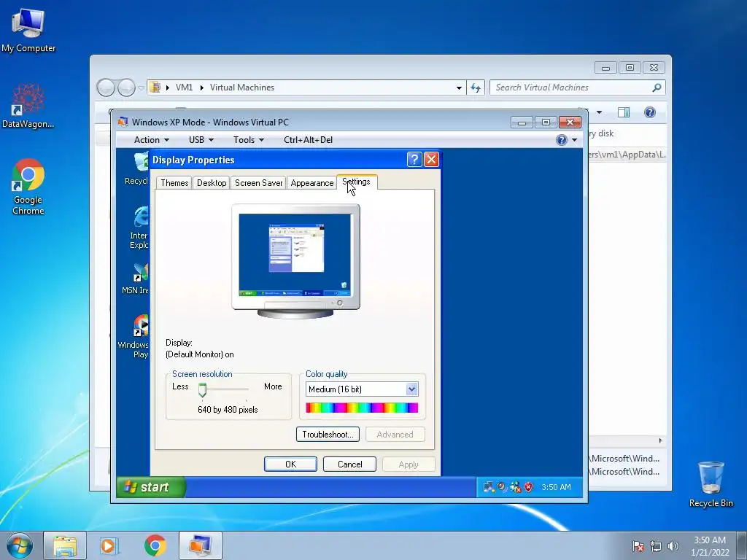This screenshot has width=747, height=560.
Task: Click the XP taskbar clock 3:50 AM
Action: [x=556, y=487]
